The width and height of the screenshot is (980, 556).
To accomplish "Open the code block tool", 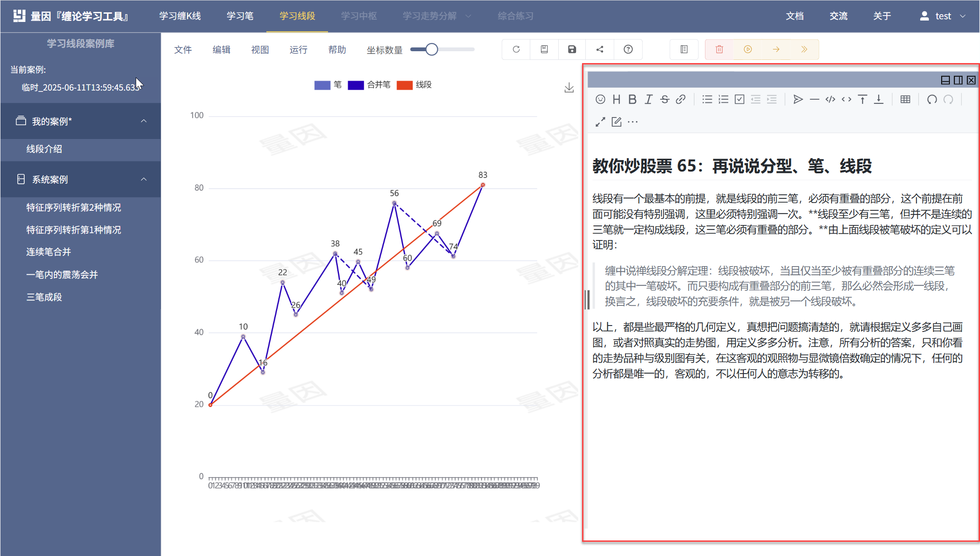I will pyautogui.click(x=830, y=99).
